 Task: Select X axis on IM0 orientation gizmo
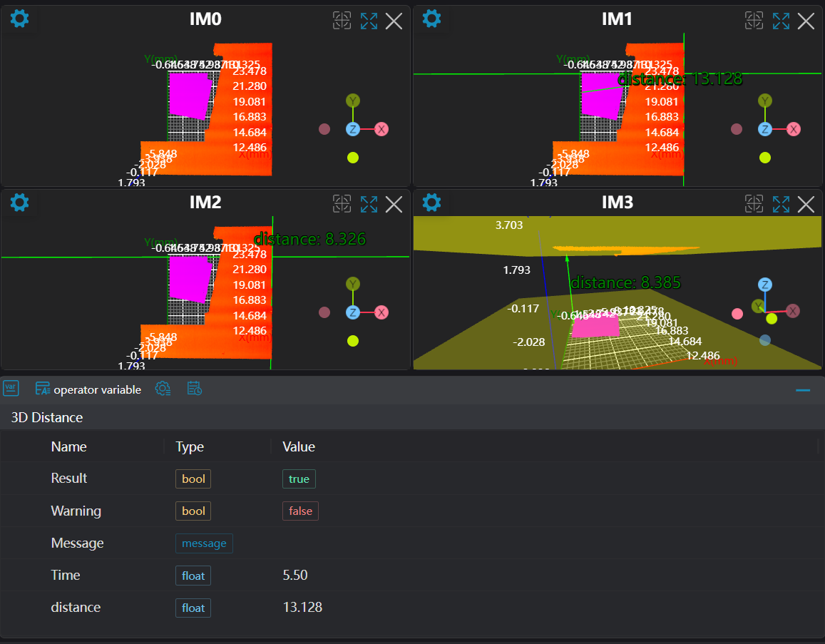381,129
